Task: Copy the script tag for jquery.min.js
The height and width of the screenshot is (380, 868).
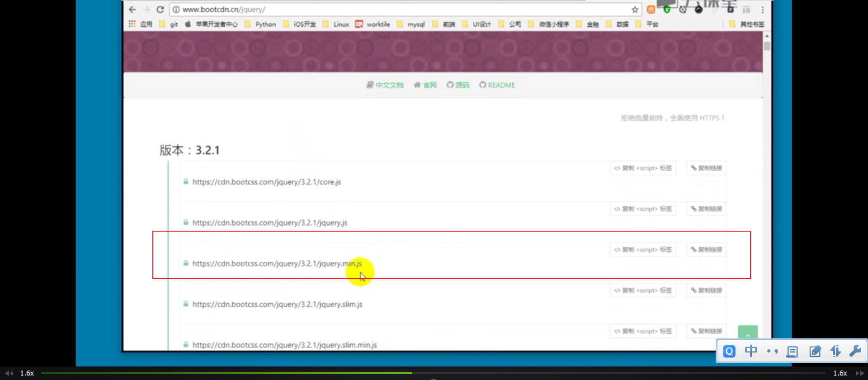Action: [x=642, y=250]
